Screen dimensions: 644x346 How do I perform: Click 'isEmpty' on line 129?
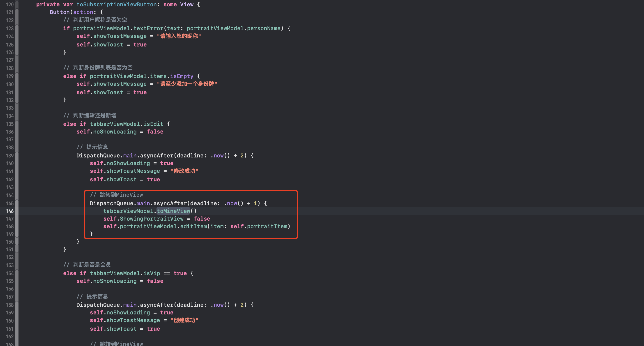[182, 76]
